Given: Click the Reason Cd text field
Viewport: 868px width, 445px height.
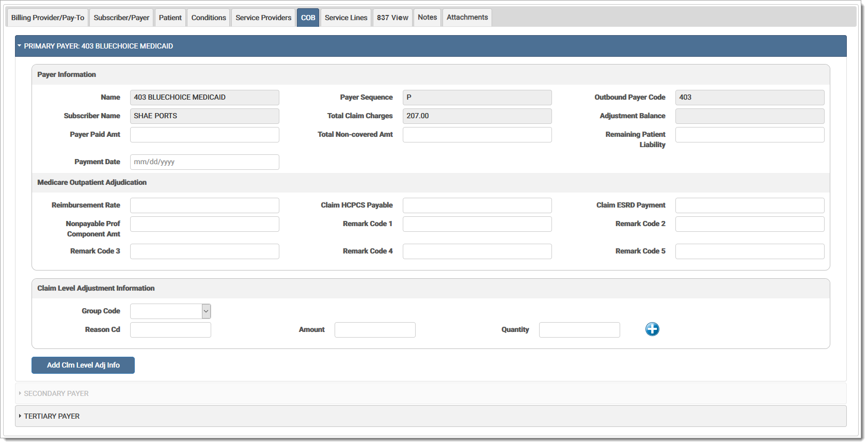Looking at the screenshot, I should click(x=170, y=330).
